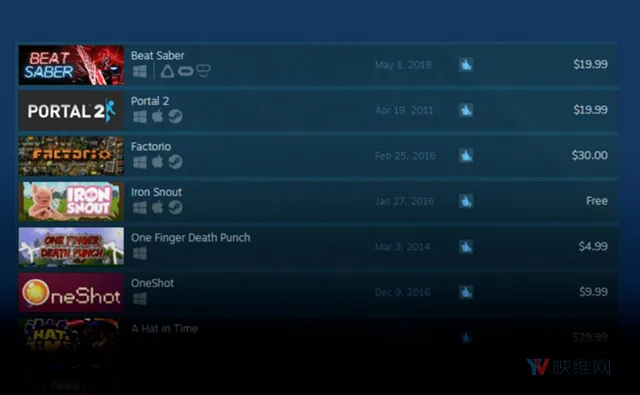
Task: Open the A Hat in Time thumbnail
Action: (71, 336)
